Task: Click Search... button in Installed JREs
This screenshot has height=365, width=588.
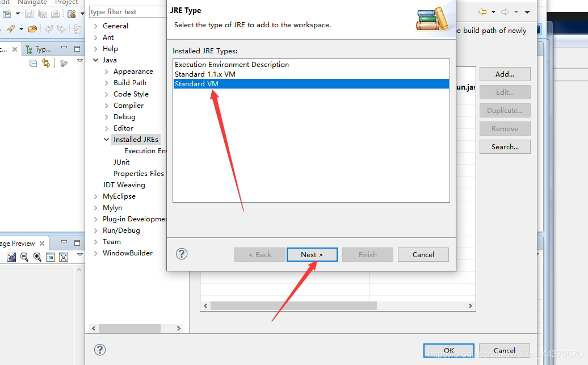Action: click(x=505, y=147)
